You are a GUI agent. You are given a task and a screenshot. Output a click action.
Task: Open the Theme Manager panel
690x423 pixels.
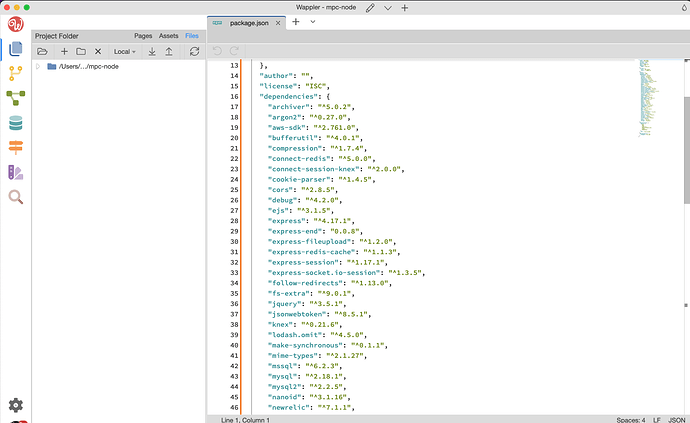[16, 172]
